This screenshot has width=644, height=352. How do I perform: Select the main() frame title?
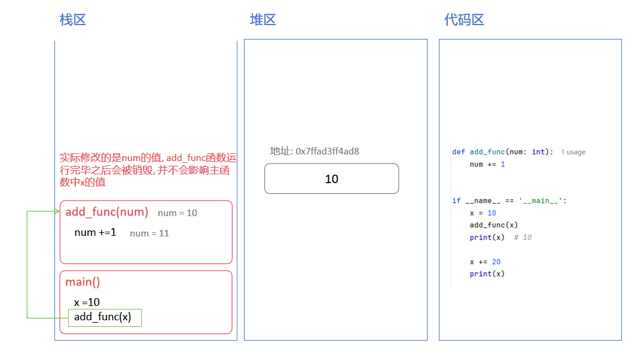(x=83, y=282)
